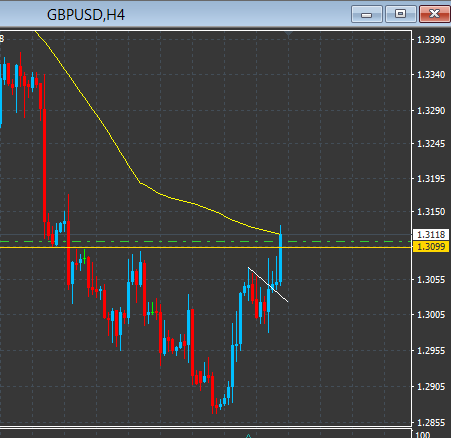
Task: Select the white descending trendline
Action: click(268, 284)
